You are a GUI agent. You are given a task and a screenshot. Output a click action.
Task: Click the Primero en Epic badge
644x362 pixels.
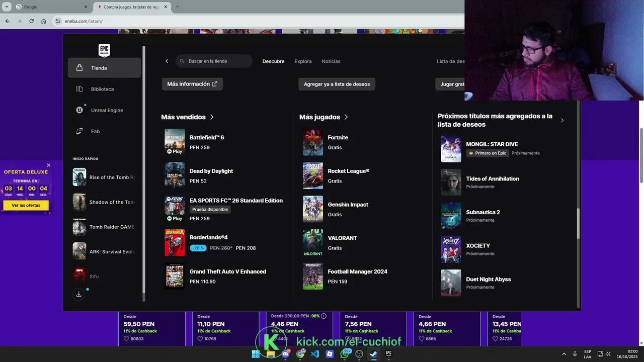tap(488, 153)
